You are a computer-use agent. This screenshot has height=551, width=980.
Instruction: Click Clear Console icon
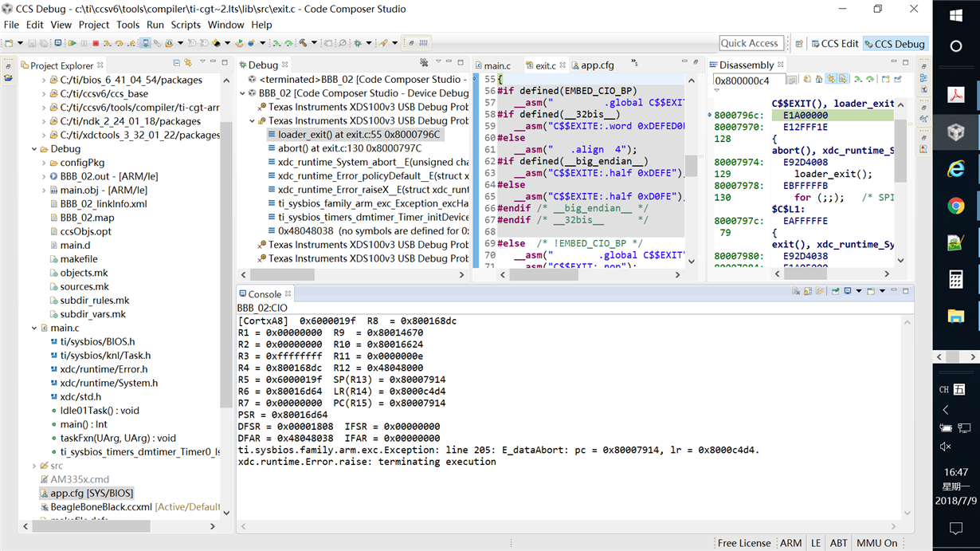794,292
